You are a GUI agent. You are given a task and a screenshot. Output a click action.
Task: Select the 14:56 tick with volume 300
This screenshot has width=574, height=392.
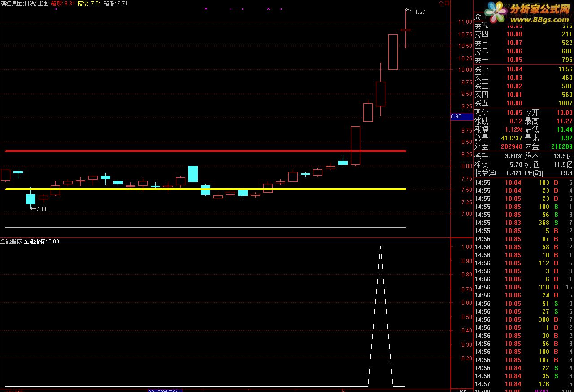pos(523,319)
